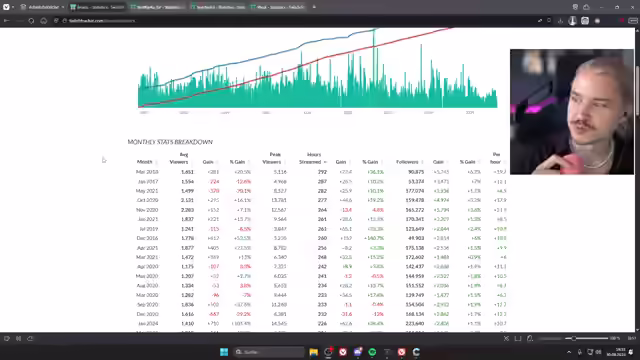The image size is (640, 360).
Task: Select the May 2021 month cell
Action: pyautogui.click(x=147, y=191)
